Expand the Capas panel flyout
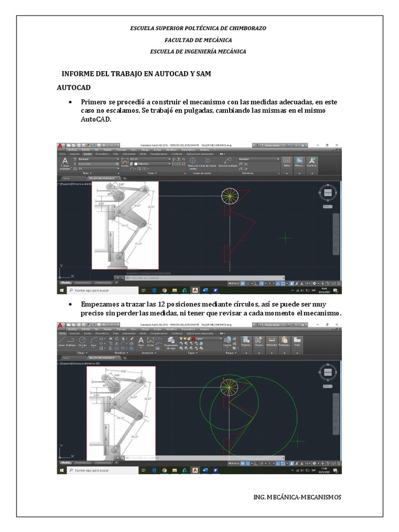The image size is (399, 532). [x=192, y=353]
